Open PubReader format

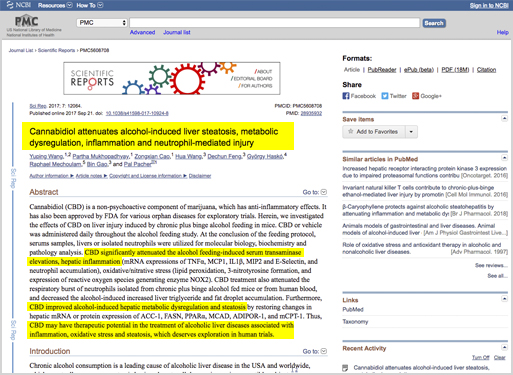click(x=382, y=70)
